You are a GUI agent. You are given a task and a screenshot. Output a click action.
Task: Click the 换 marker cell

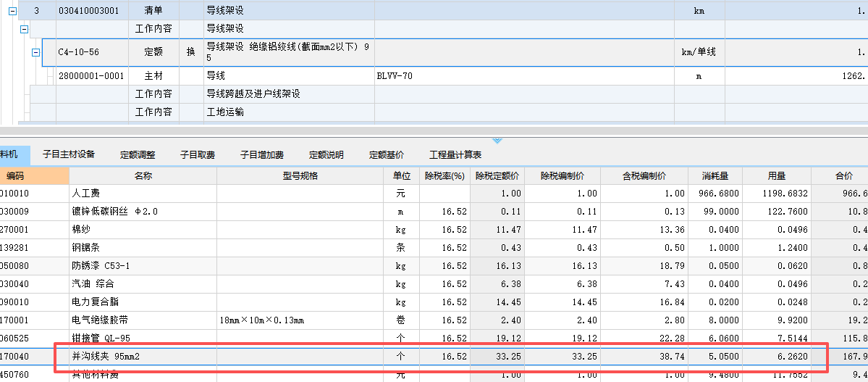tap(191, 52)
